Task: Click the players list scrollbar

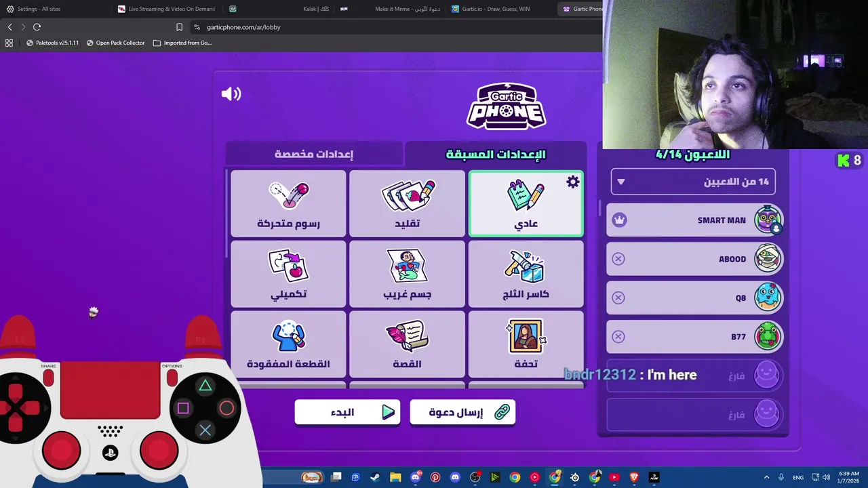Action: pos(599,208)
